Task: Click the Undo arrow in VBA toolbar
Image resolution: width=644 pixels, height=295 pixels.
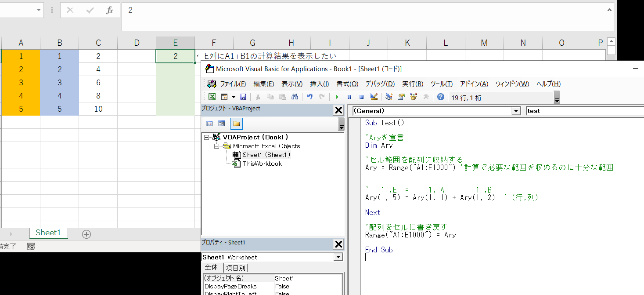Action: tap(310, 97)
